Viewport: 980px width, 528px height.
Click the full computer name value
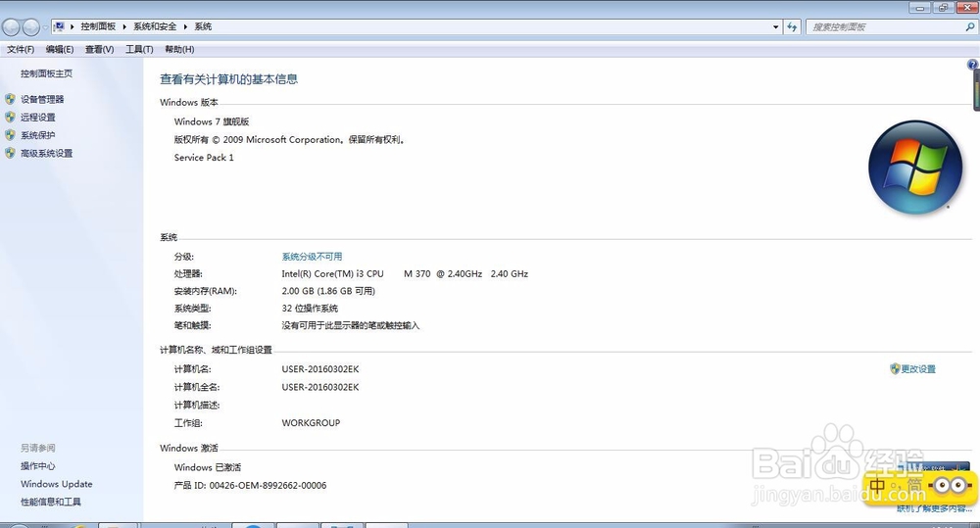[x=320, y=387]
